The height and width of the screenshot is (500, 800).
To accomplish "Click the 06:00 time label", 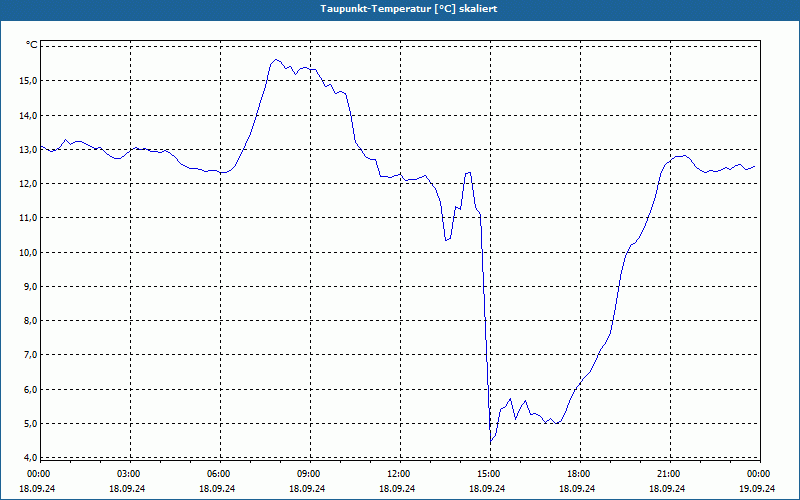I will tap(219, 474).
